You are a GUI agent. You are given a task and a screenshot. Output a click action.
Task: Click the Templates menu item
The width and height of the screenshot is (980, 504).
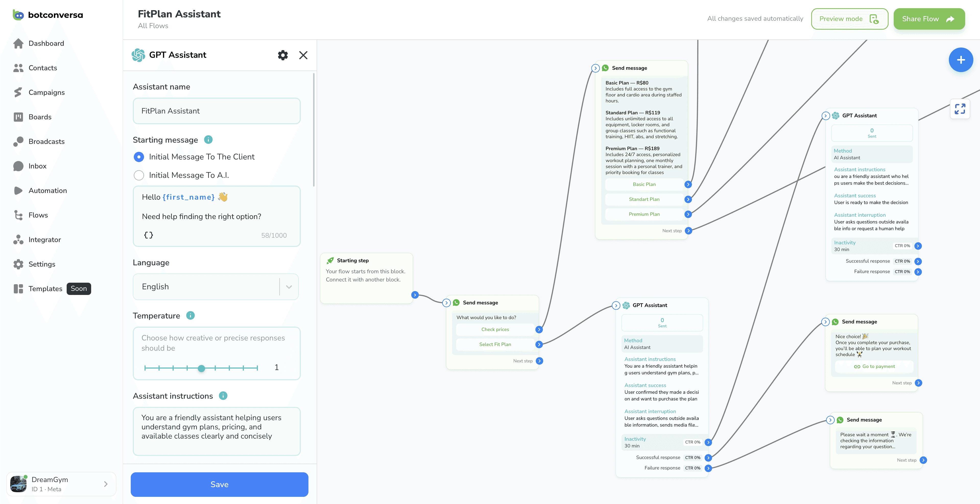(x=45, y=289)
